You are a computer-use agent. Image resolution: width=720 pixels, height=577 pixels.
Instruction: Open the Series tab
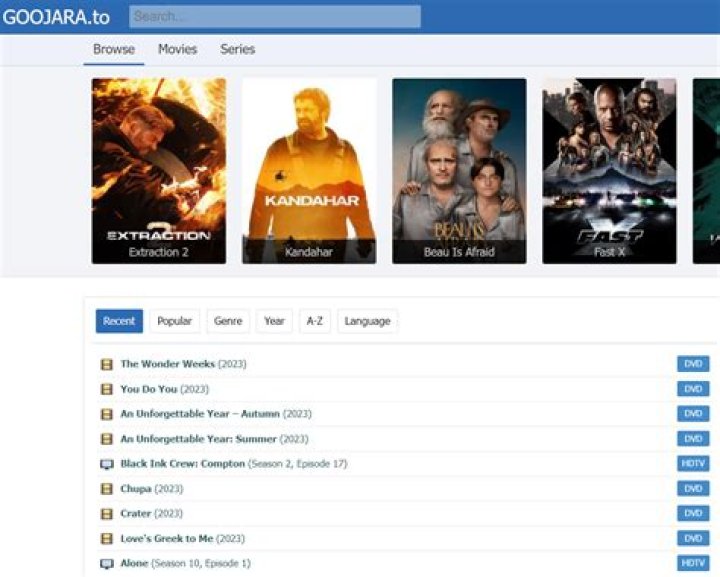pos(237,49)
